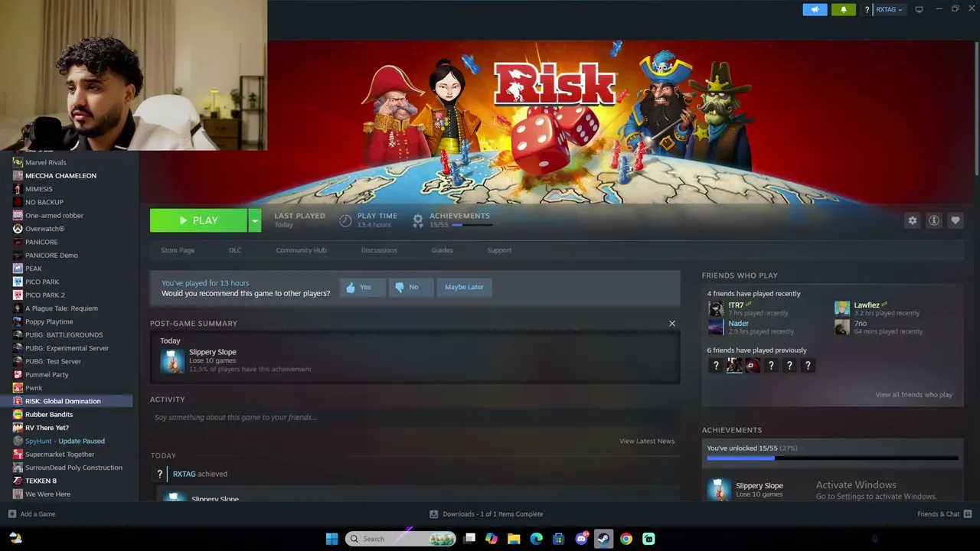Open the Steam announcements megaphone button
Screen dimensions: 980x551
pos(815,9)
